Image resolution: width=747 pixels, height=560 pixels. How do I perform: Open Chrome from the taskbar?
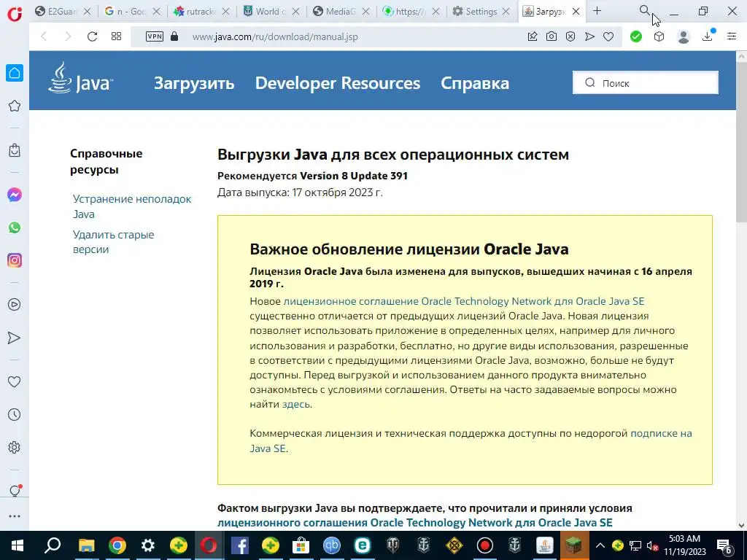click(117, 545)
